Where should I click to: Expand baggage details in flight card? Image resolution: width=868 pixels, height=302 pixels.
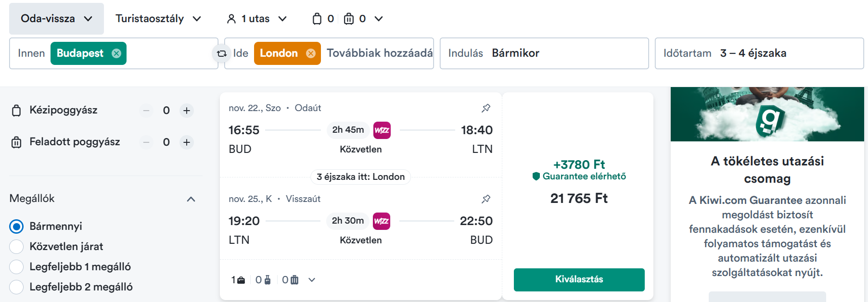point(312,280)
